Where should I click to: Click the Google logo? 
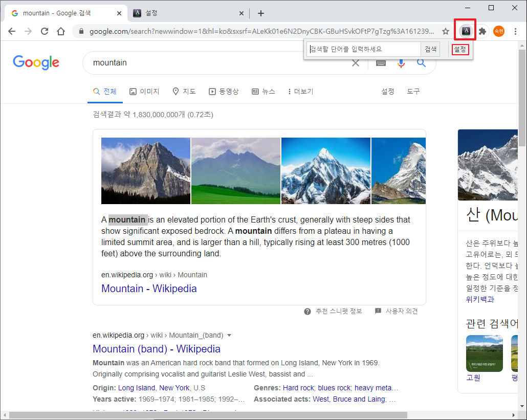(36, 62)
